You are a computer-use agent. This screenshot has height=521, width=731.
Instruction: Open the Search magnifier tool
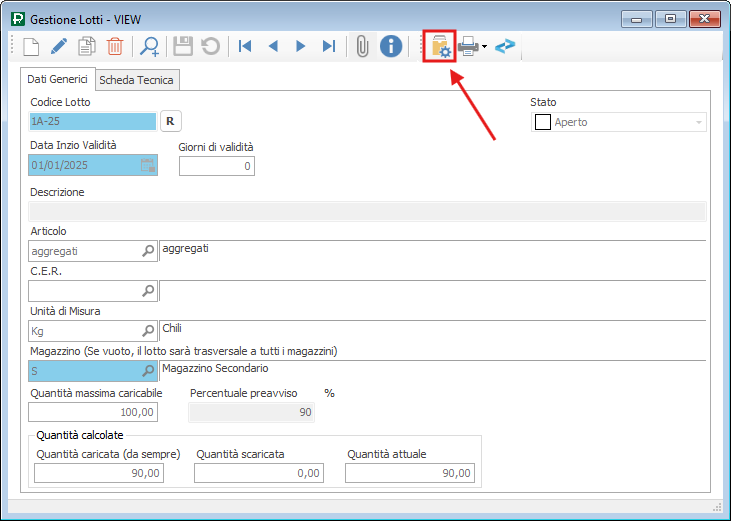click(150, 46)
